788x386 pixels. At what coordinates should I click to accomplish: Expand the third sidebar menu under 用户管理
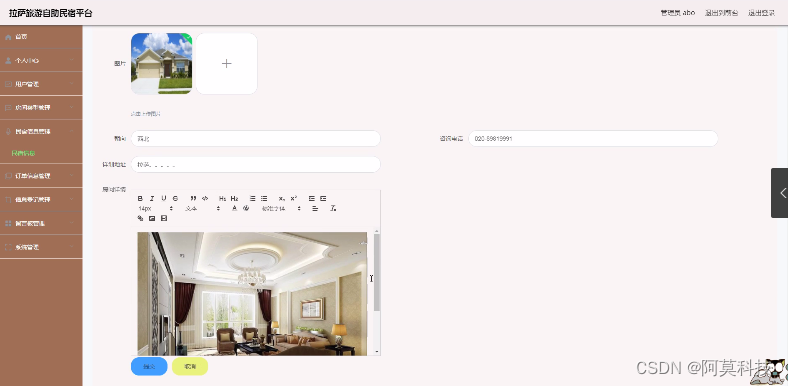tap(41, 108)
